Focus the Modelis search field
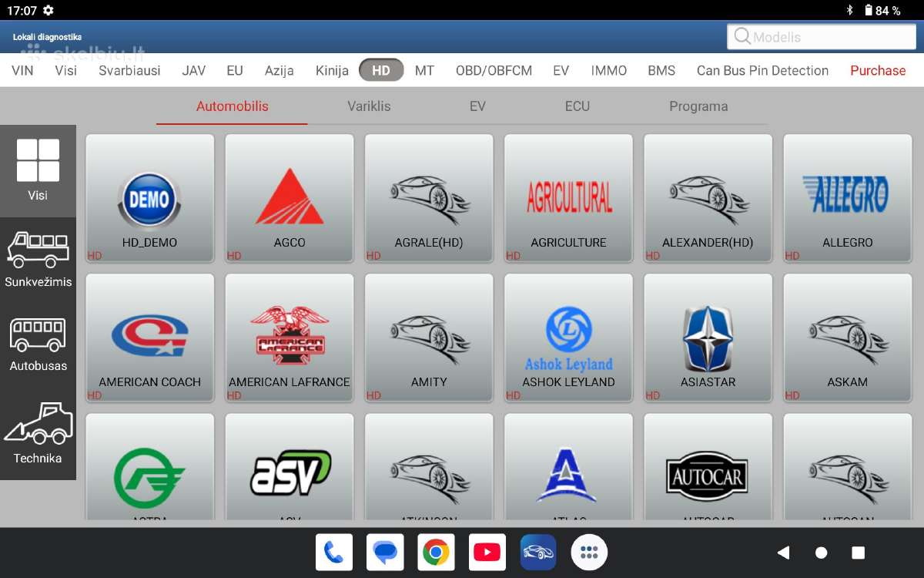 [822, 36]
